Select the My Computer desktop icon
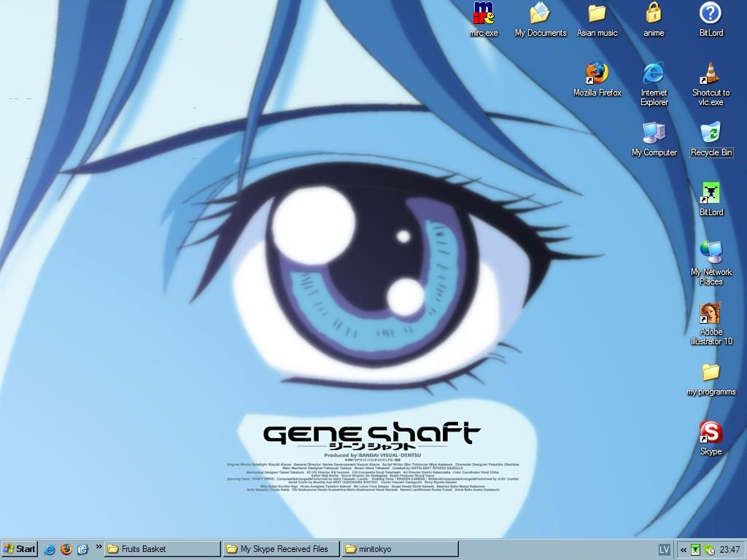The height and width of the screenshot is (560, 747). point(654,139)
